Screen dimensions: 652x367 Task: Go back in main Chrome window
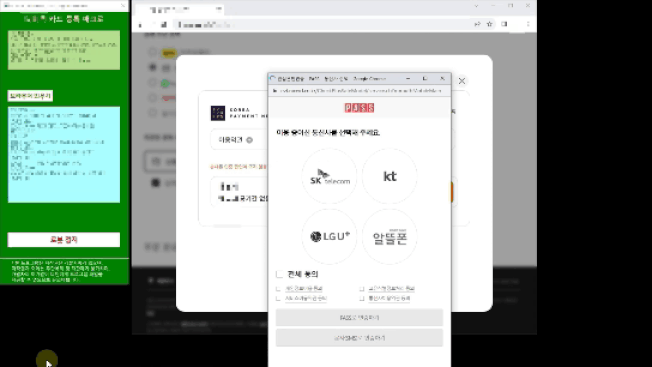[140, 25]
